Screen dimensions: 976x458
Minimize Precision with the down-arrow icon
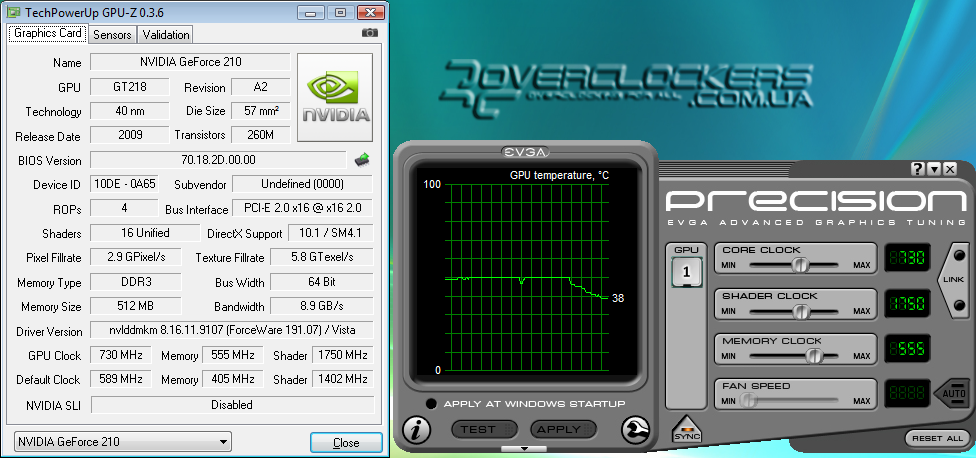pos(934,169)
